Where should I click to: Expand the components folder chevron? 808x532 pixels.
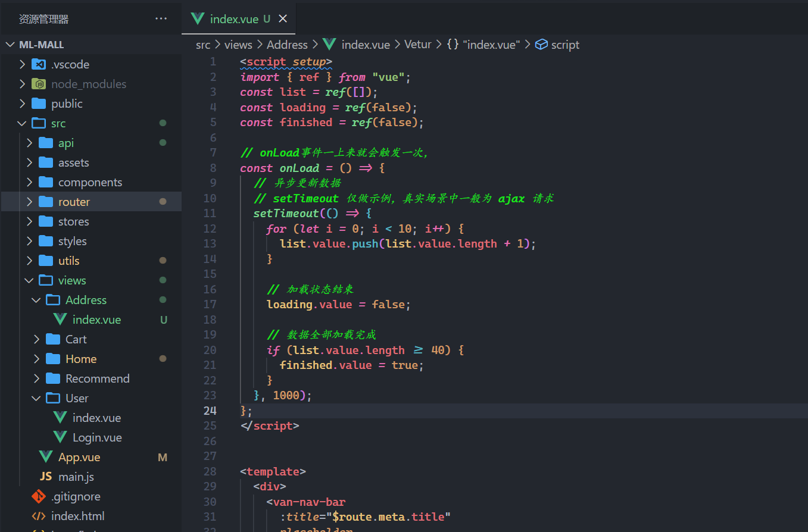(29, 182)
